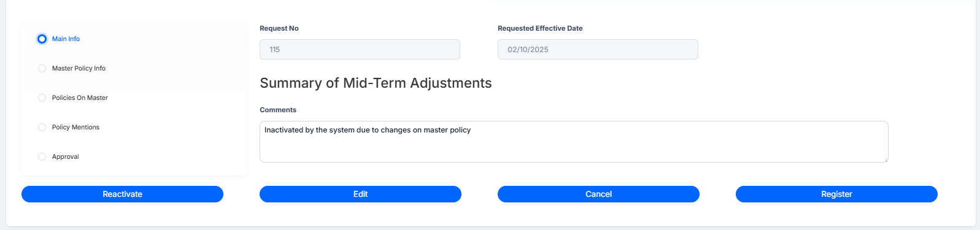Click the Comments box resize handle

tap(885, 159)
